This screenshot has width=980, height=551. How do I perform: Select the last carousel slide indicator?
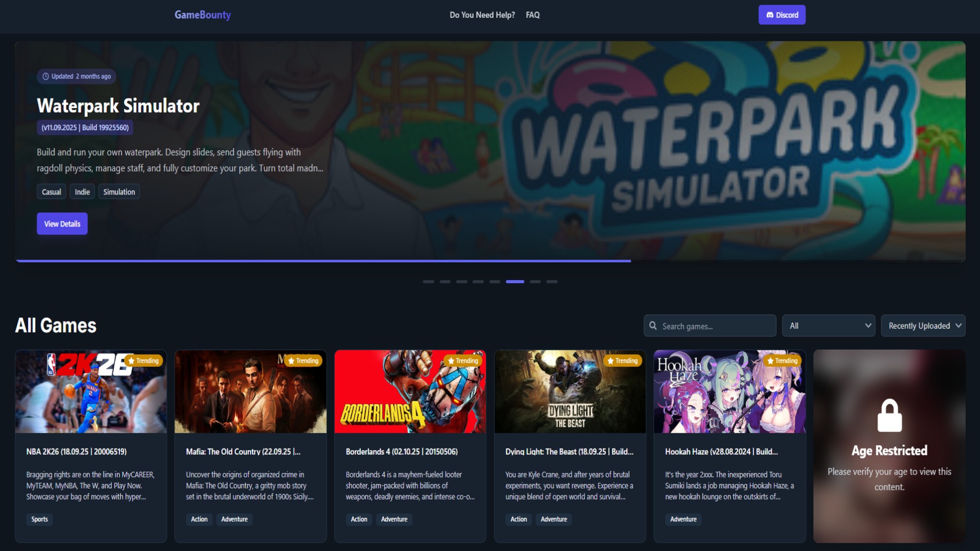click(552, 282)
